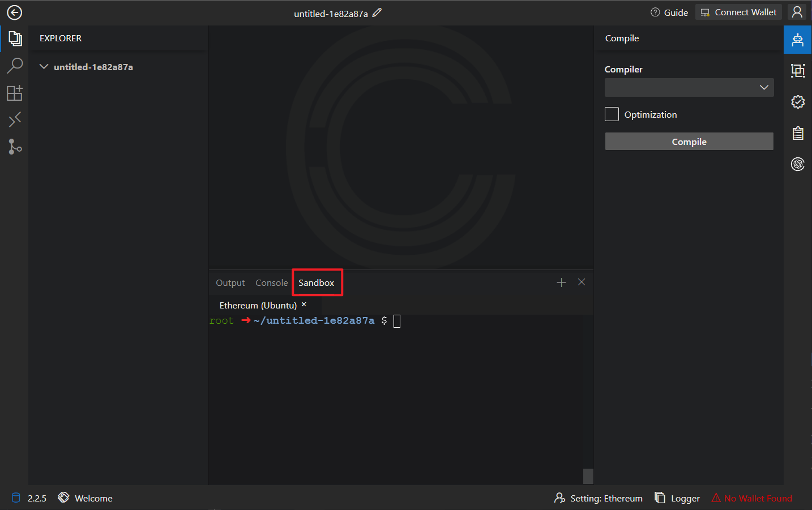The width and height of the screenshot is (812, 510).
Task: Switch to the Output tab
Action: point(230,283)
